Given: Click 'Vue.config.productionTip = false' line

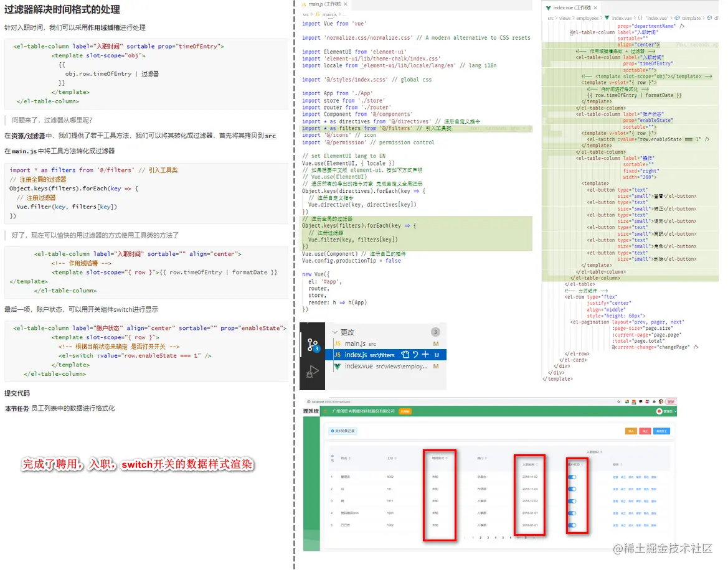Looking at the screenshot, I should tap(351, 261).
